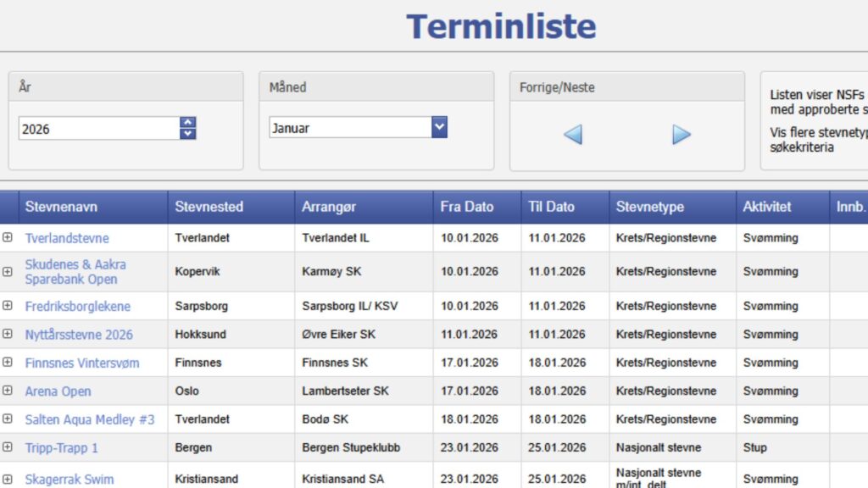Expand the Nyttårsstevne 2026 row
The width and height of the screenshot is (868, 488).
[x=8, y=335]
